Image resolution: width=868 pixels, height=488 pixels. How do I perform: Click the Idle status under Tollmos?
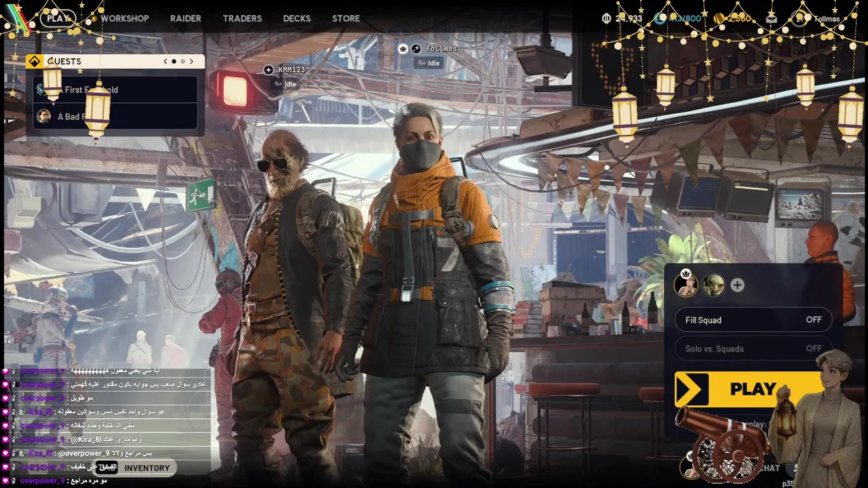pos(429,63)
